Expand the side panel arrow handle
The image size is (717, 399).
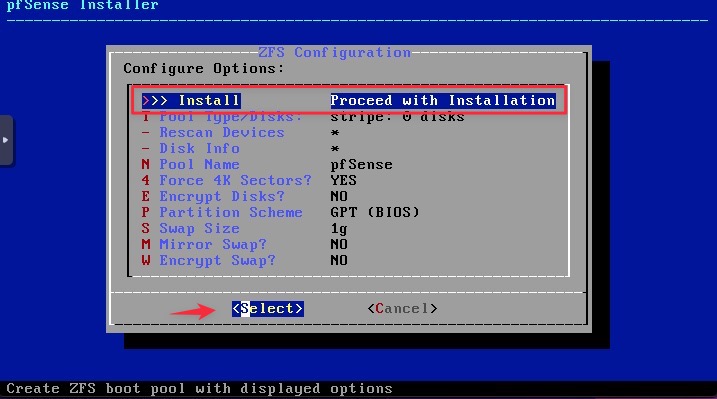tap(6, 140)
